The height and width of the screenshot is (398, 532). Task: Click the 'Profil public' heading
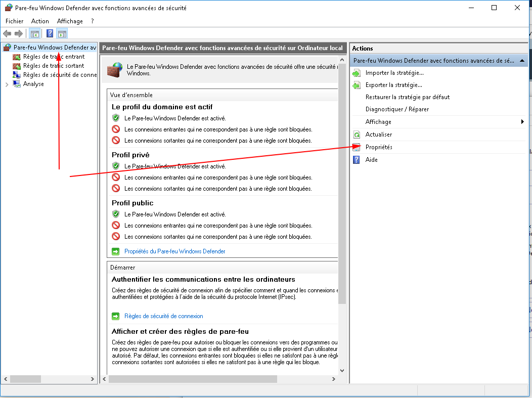click(132, 203)
